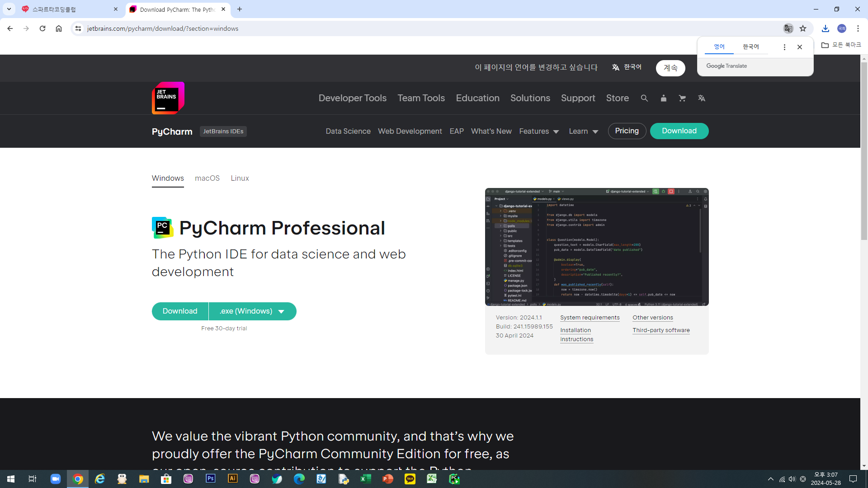Select 영어 tab in Translate popup
868x488 pixels.
(719, 47)
